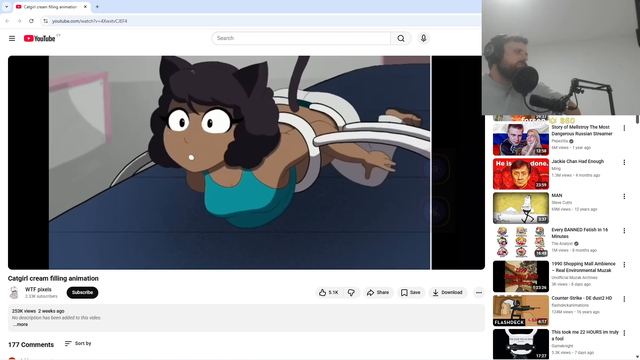Open Counter-Strike DE dust2 HD title

(582, 298)
